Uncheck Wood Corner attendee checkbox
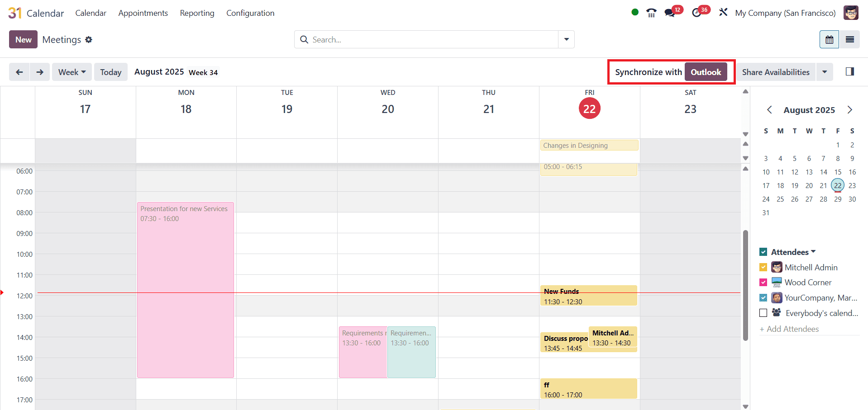 click(763, 283)
